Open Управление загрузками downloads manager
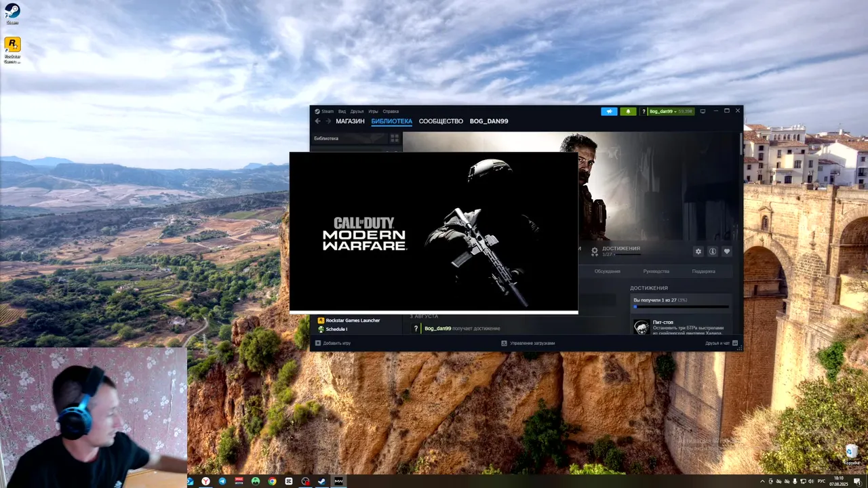The height and width of the screenshot is (488, 868). [528, 343]
